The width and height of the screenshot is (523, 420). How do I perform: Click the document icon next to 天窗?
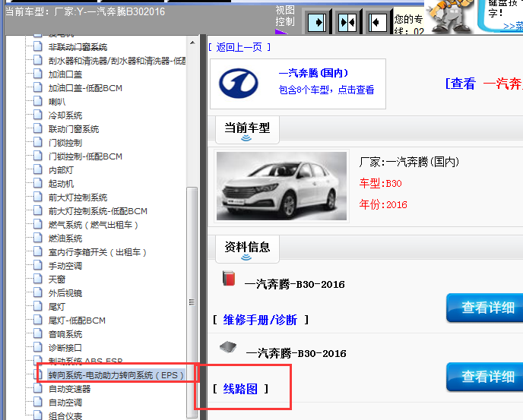coord(38,279)
